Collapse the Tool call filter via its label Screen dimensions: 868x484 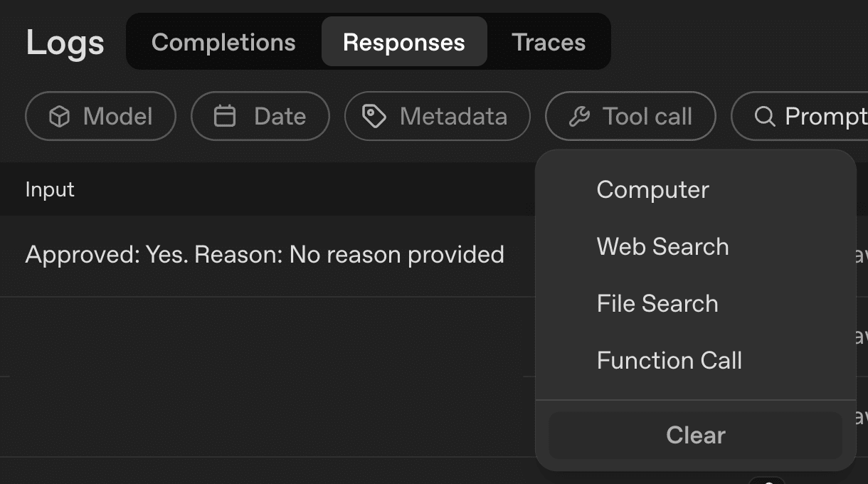[x=647, y=117]
